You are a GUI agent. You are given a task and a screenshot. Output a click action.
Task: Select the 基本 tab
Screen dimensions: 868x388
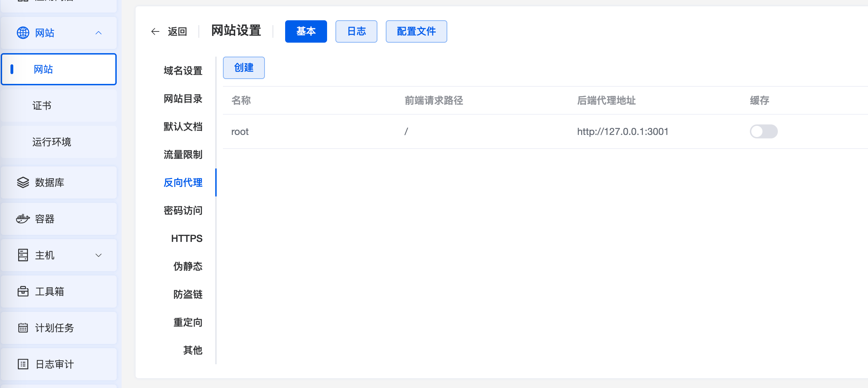[x=306, y=31]
